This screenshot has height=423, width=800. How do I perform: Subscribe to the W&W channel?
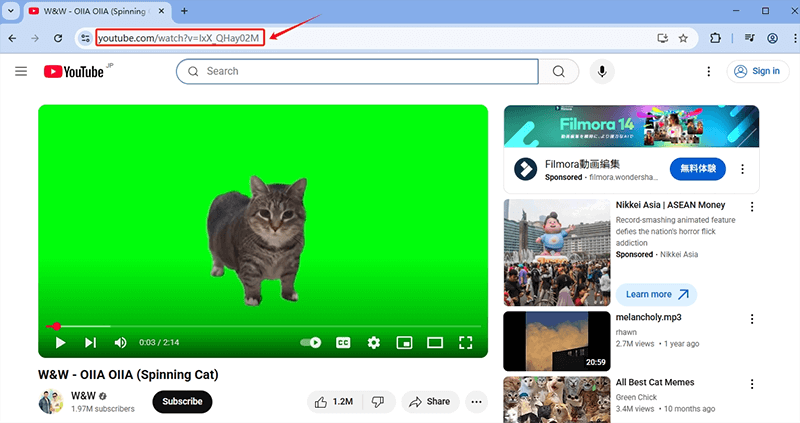point(182,402)
